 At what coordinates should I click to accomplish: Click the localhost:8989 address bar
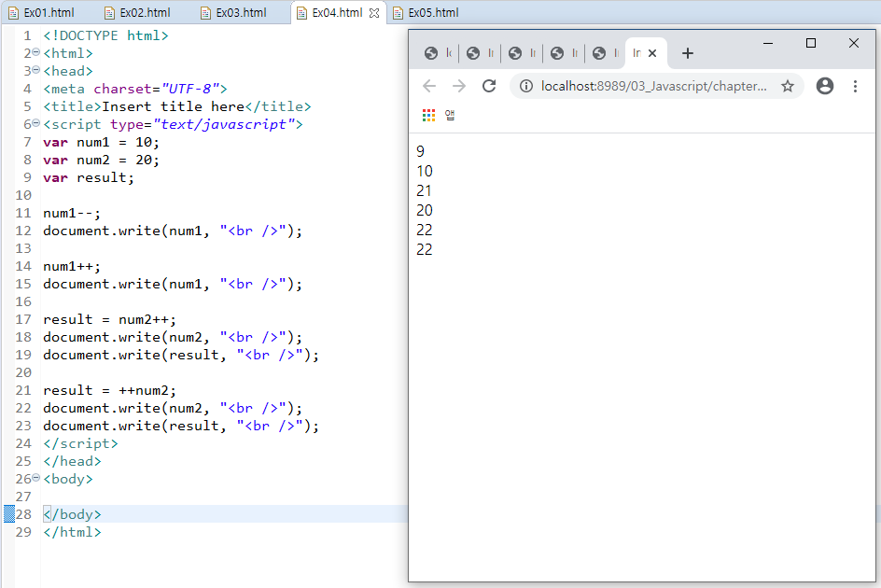pos(654,86)
